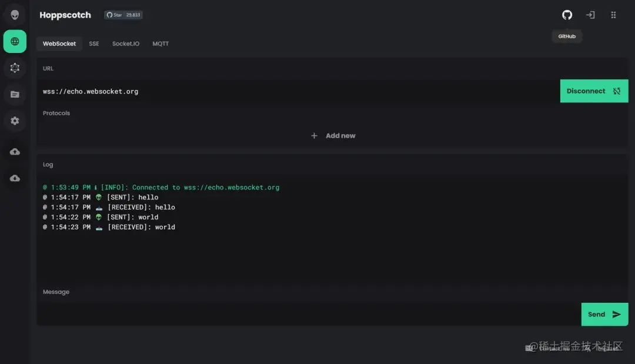This screenshot has height=364, width=635.
Task: Click the Log section label
Action: click(x=48, y=165)
